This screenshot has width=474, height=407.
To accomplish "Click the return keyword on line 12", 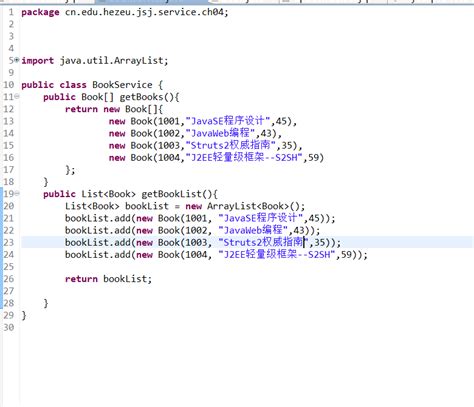I will point(81,109).
